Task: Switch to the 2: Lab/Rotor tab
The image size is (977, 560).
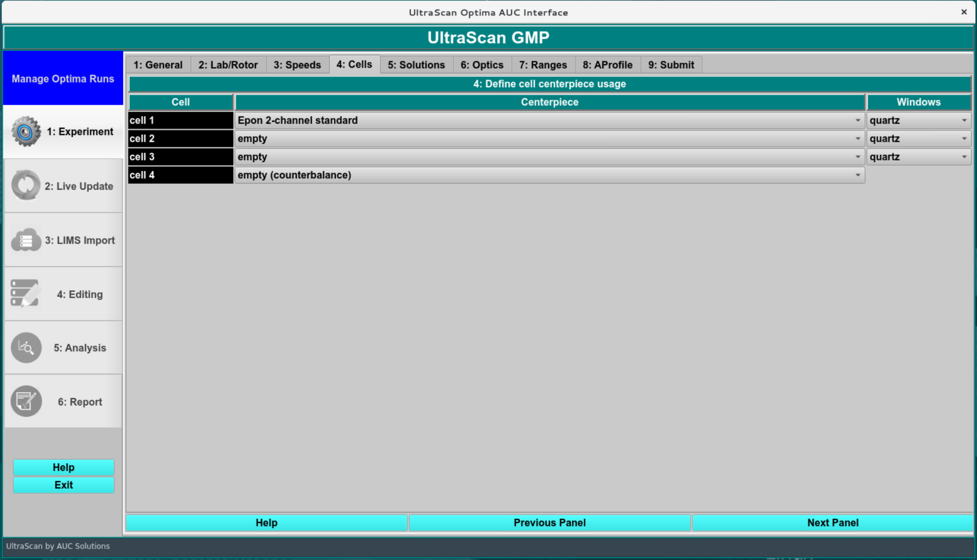Action: [x=228, y=65]
